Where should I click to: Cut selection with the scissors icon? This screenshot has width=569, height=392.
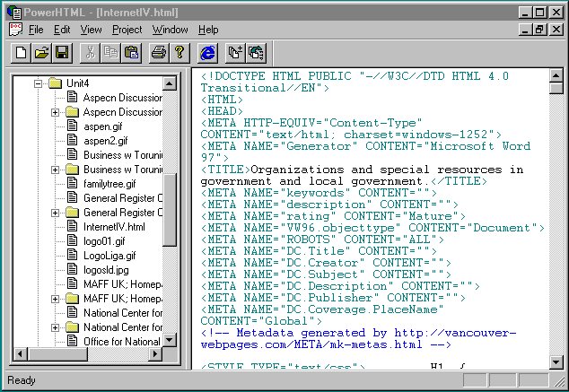pyautogui.click(x=90, y=53)
